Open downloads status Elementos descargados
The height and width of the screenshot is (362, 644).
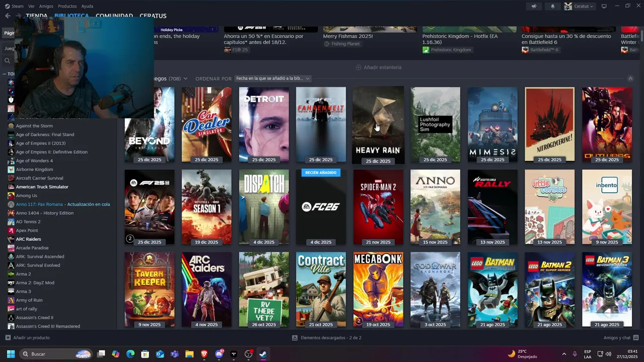tap(327, 338)
